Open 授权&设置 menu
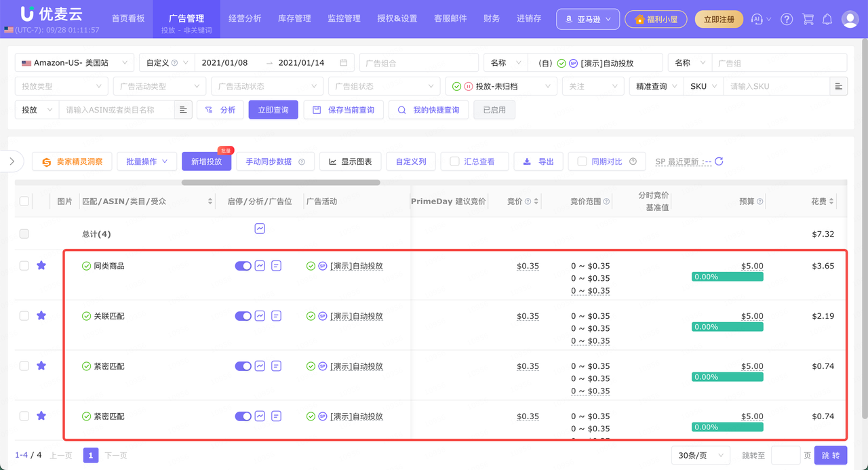 (397, 18)
